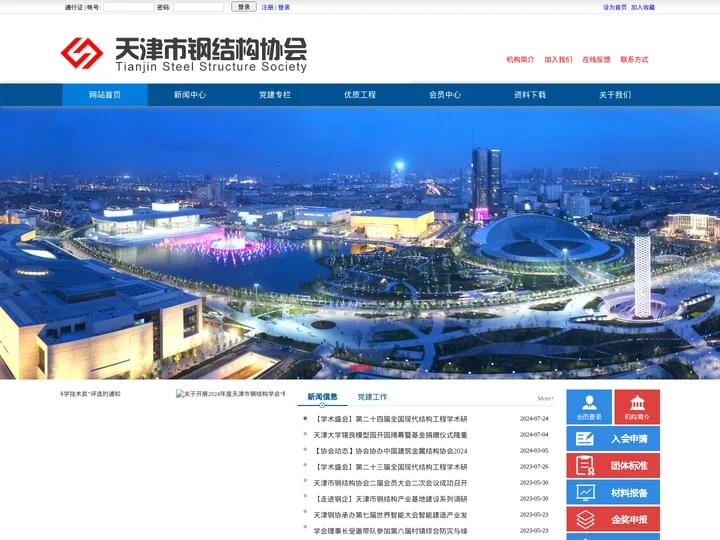The image size is (720, 540).
Task: Go to 党建专栏 in the nav bar
Action: tap(275, 95)
